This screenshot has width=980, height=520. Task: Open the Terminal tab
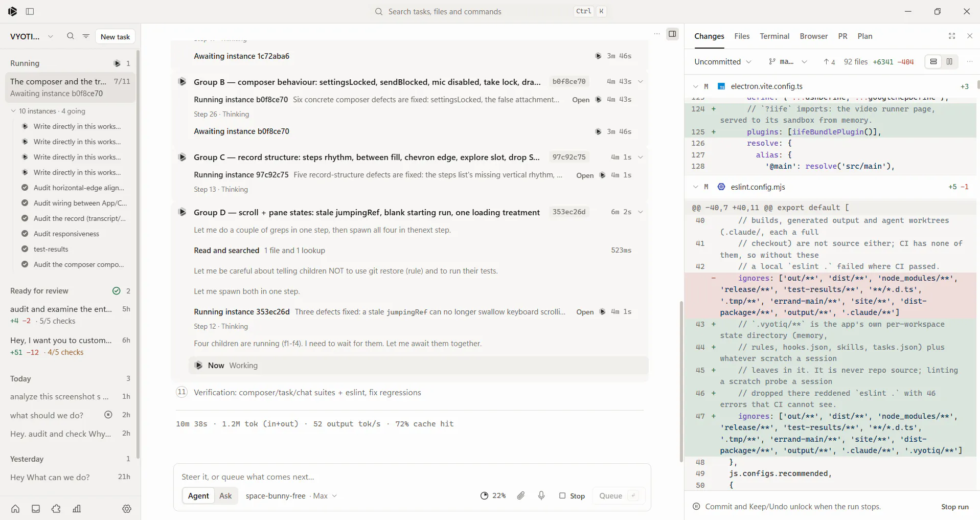[774, 36]
